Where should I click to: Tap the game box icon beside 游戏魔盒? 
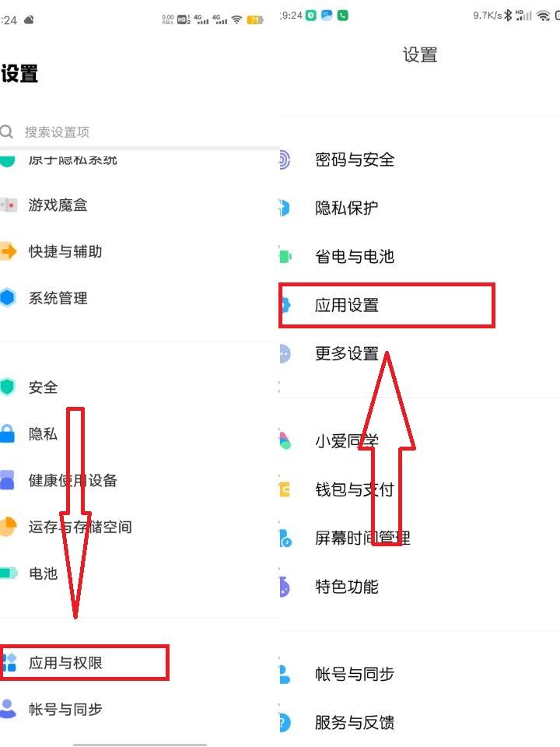[x=8, y=205]
